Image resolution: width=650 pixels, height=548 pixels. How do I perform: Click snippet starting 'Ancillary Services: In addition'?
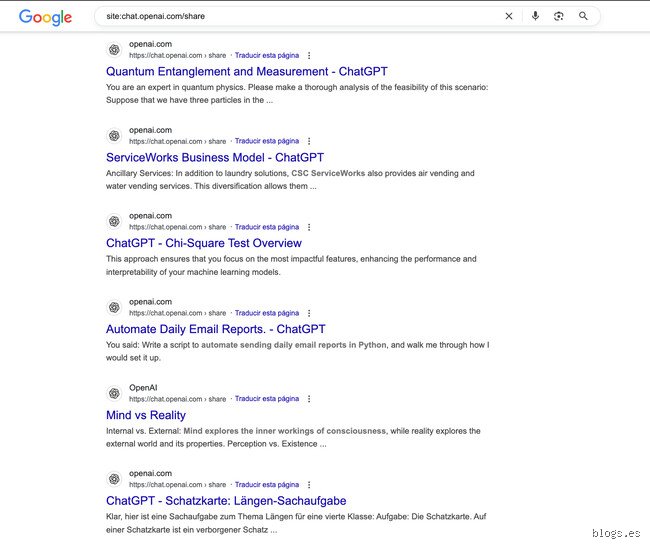(290, 179)
